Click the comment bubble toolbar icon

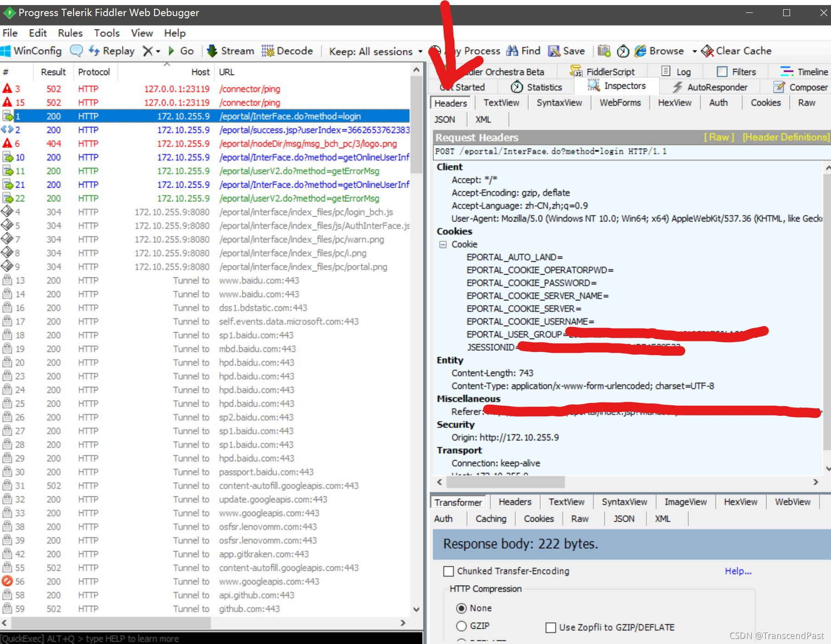tap(76, 51)
